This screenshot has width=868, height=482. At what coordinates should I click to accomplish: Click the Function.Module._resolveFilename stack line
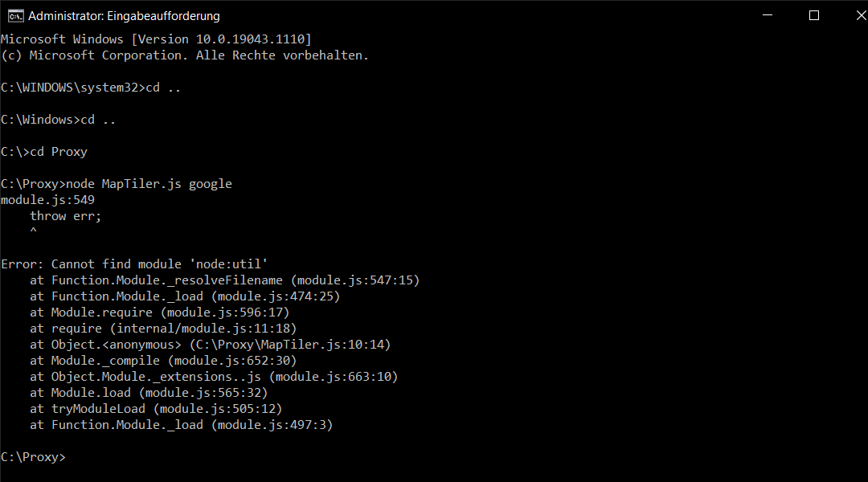coord(225,280)
